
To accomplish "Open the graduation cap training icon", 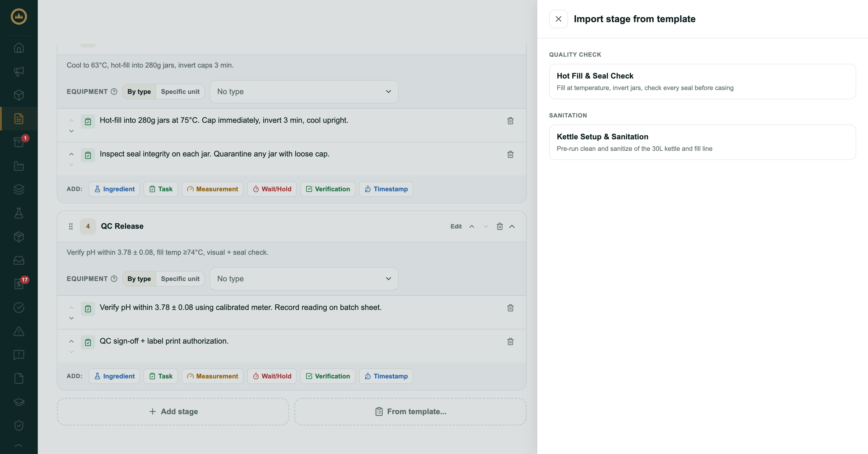I will click(x=19, y=402).
